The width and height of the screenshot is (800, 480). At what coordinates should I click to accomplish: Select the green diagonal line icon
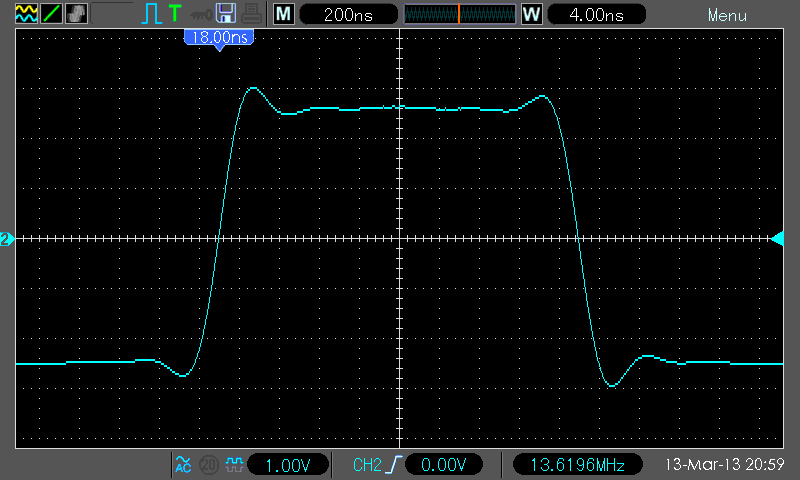click(x=51, y=13)
